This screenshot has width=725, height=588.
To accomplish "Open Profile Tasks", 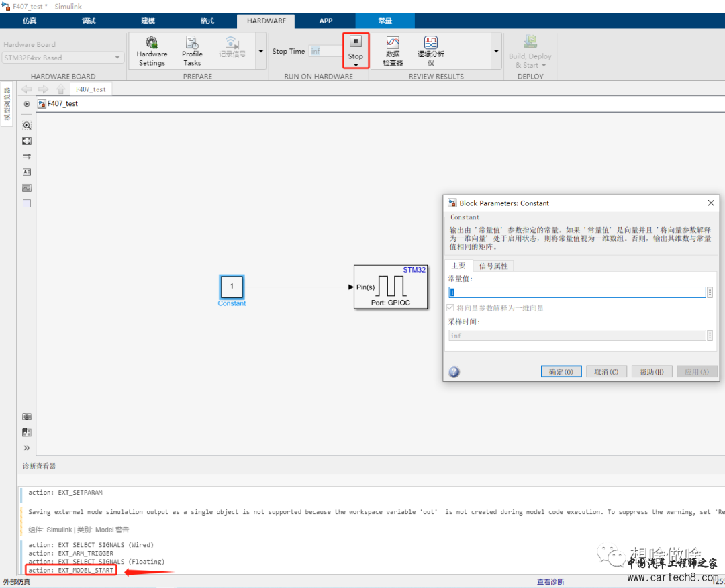I will pyautogui.click(x=192, y=51).
